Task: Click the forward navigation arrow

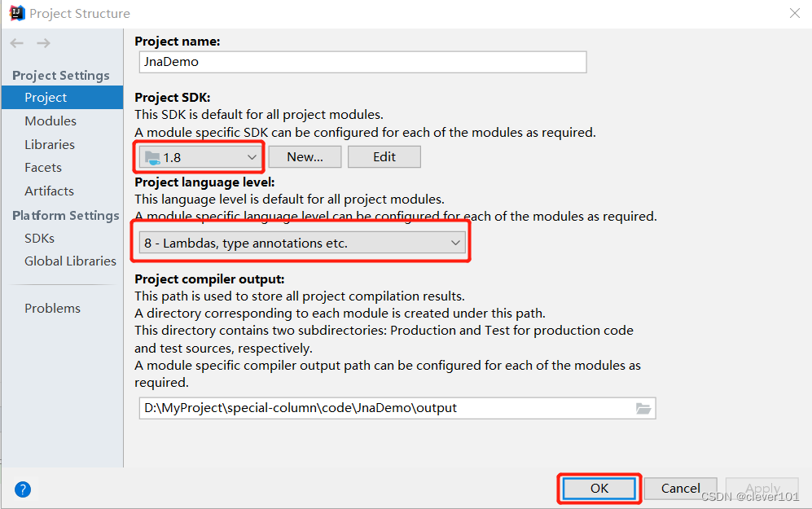Action: (43, 43)
